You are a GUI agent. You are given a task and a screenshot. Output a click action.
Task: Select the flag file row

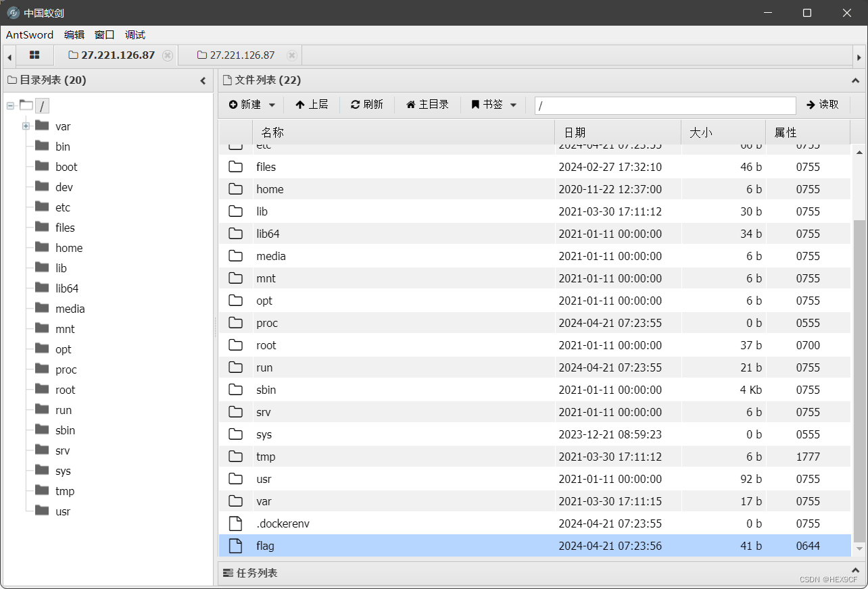[265, 546]
